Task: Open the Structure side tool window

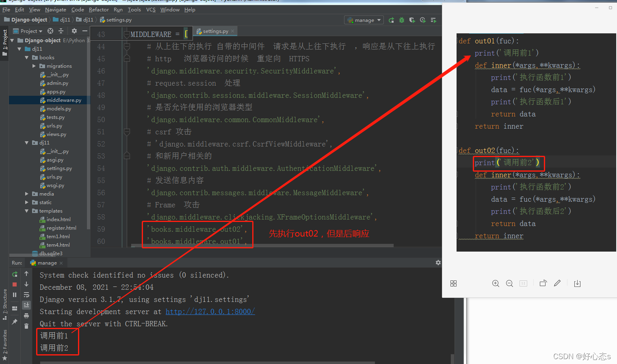Action: (4, 304)
